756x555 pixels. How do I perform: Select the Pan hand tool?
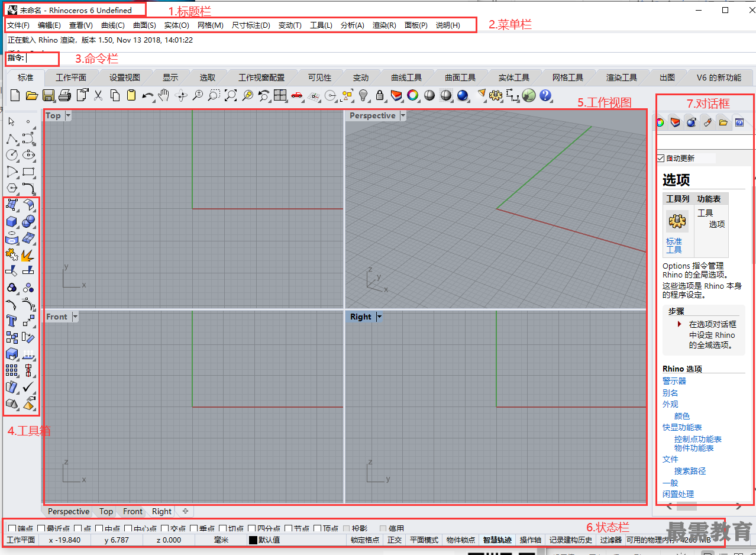pyautogui.click(x=164, y=95)
